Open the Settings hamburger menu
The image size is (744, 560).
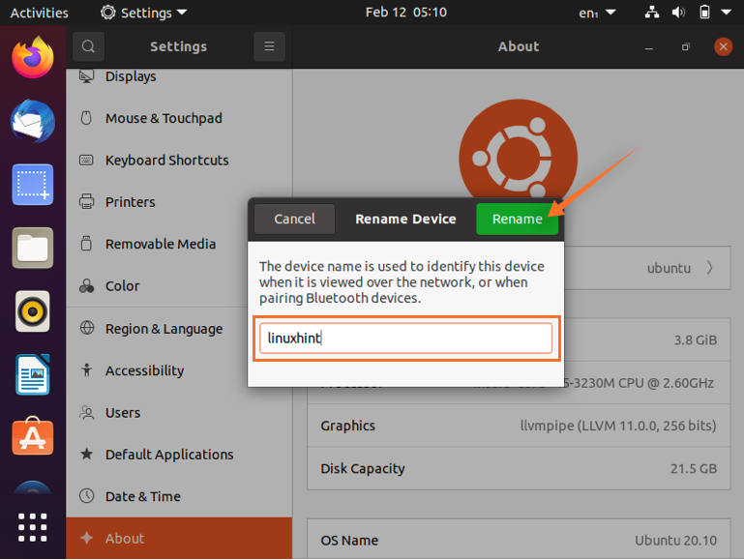pos(269,46)
